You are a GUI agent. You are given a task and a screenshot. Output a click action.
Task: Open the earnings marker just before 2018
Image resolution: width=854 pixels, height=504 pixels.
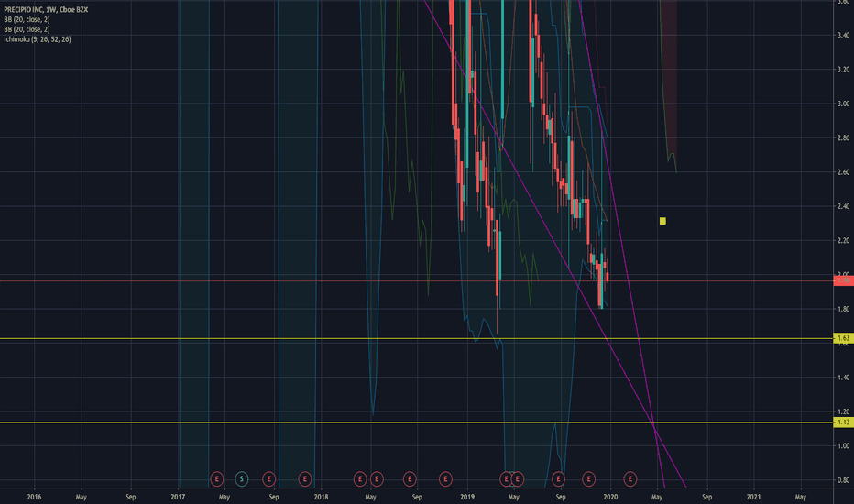point(305,479)
